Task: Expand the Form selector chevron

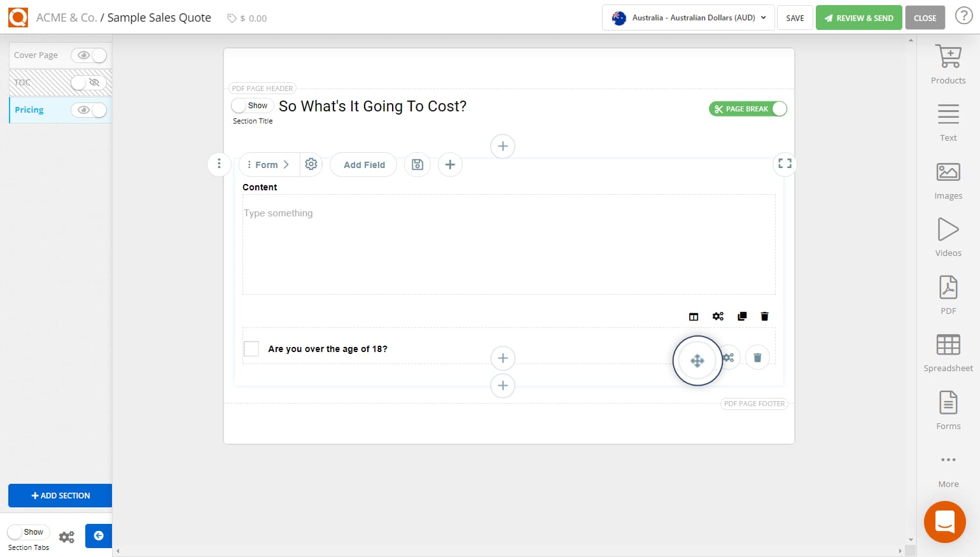Action: click(x=288, y=164)
